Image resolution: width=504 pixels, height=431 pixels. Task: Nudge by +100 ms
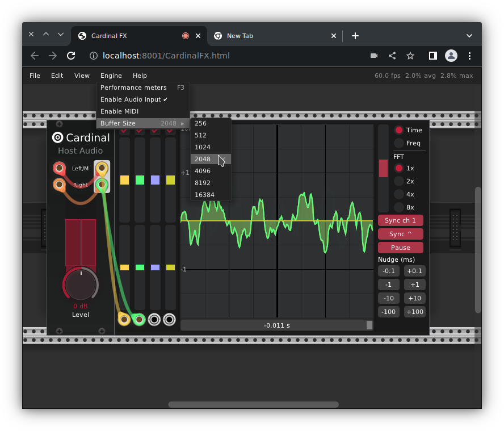tap(415, 312)
